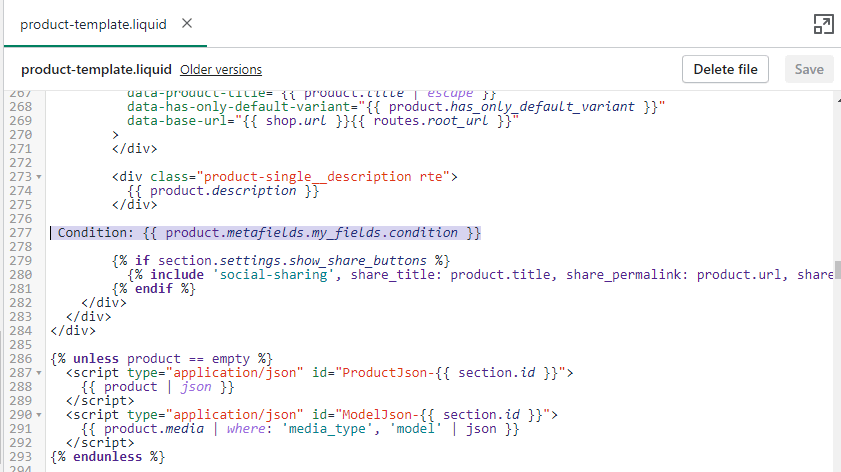Close the product-template.liquid tab
The image size is (841, 472).
click(187, 24)
